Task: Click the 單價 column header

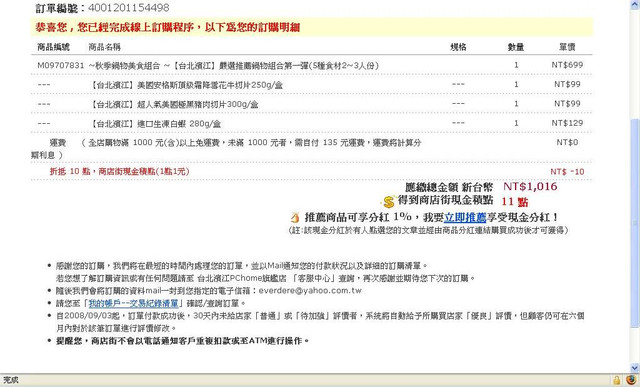Action: point(567,47)
